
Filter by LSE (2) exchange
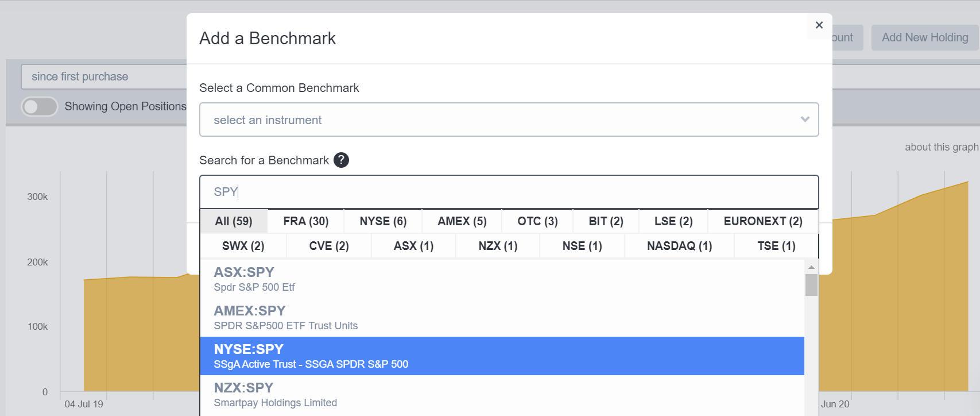tap(673, 221)
